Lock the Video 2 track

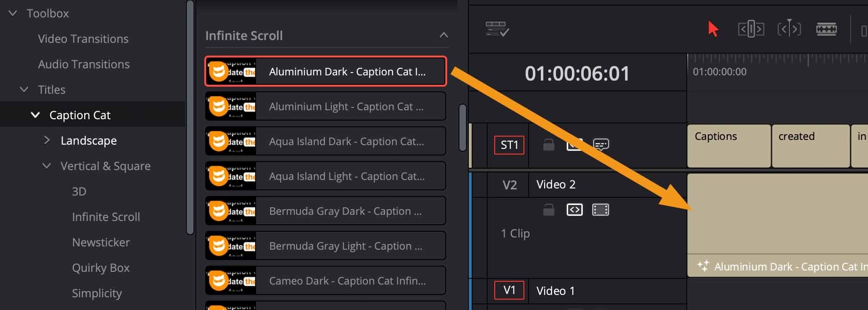tap(549, 210)
